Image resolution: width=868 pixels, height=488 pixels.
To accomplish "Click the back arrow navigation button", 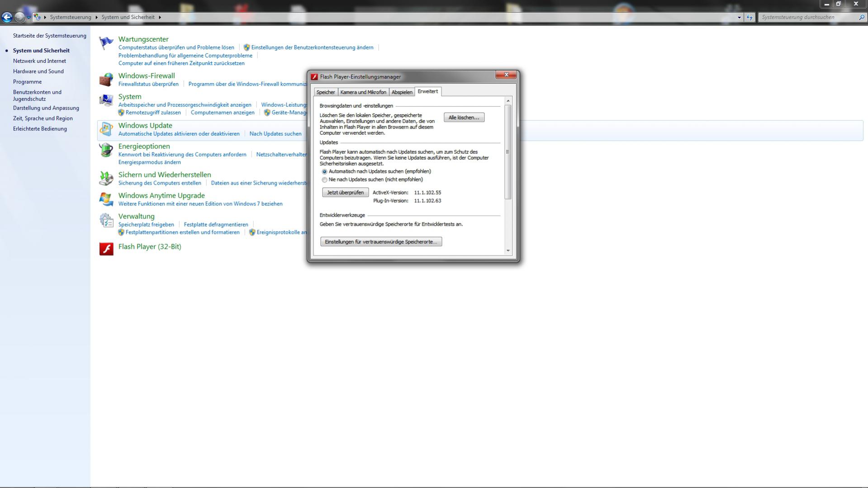I will [x=7, y=17].
